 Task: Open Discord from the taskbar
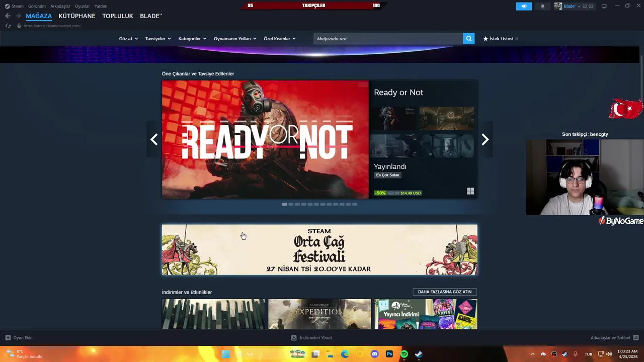pyautogui.click(x=374, y=354)
